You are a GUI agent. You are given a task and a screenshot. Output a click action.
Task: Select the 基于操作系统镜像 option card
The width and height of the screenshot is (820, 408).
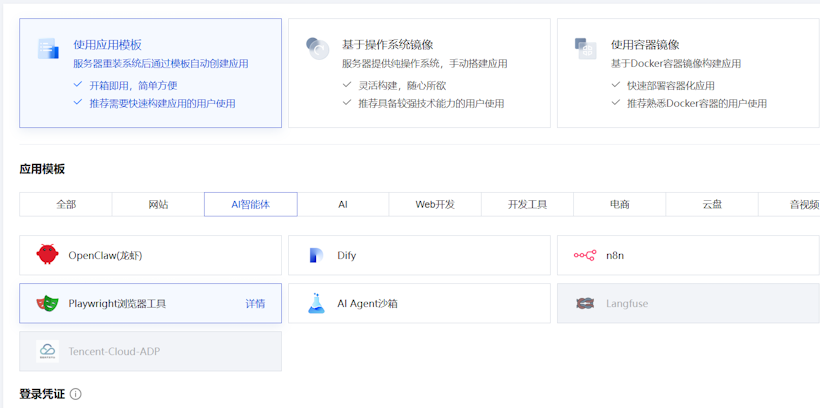419,73
